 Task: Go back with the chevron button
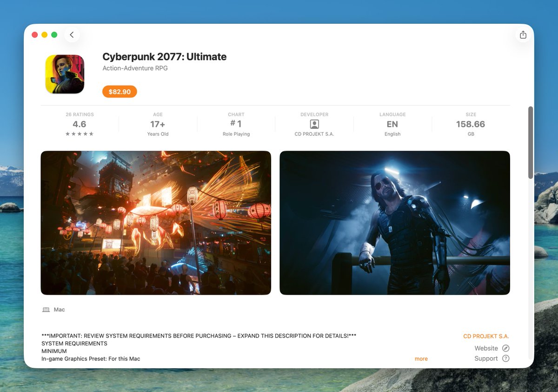click(x=72, y=35)
